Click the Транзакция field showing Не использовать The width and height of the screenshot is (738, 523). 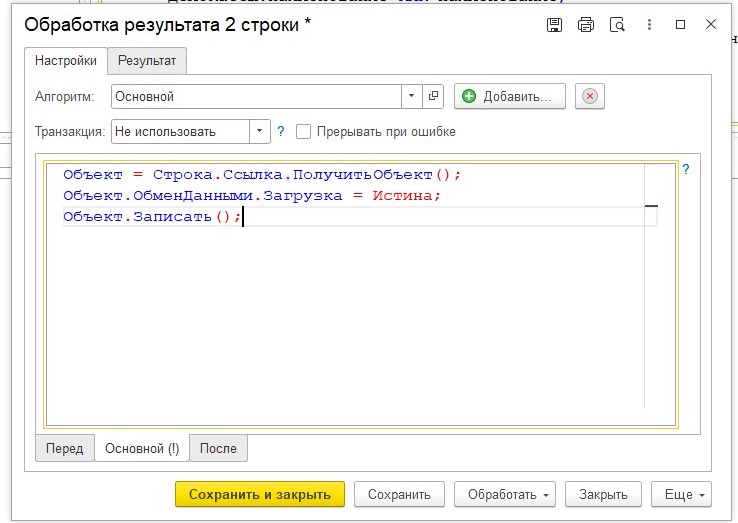[180, 131]
